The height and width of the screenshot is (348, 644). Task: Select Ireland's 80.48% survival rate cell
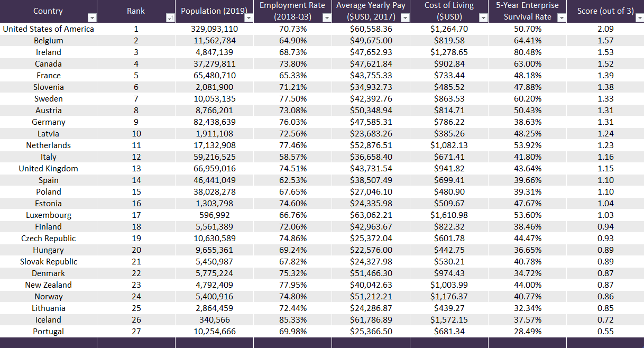[x=527, y=52]
